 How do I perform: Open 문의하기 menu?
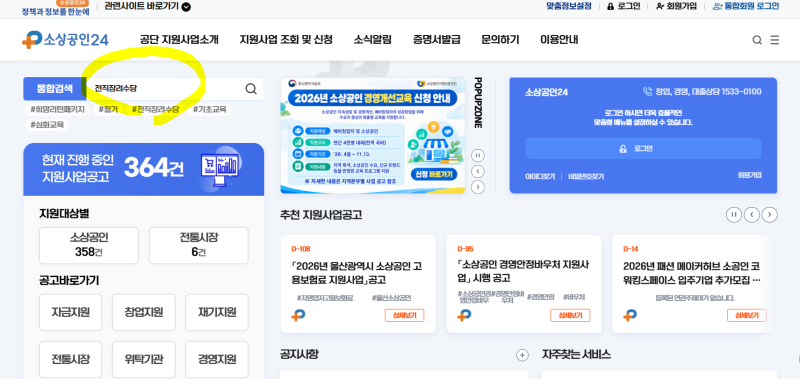501,40
